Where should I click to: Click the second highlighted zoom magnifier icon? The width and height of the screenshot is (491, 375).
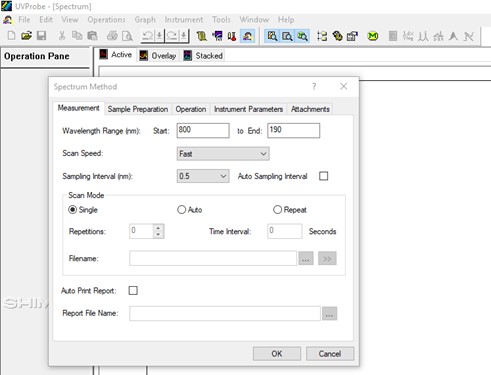click(287, 36)
